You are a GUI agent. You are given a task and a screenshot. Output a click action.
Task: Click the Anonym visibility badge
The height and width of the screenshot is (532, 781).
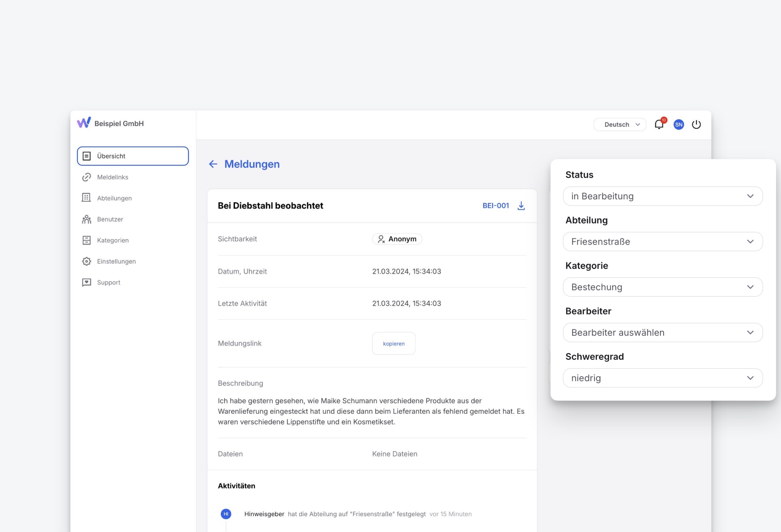(x=397, y=239)
